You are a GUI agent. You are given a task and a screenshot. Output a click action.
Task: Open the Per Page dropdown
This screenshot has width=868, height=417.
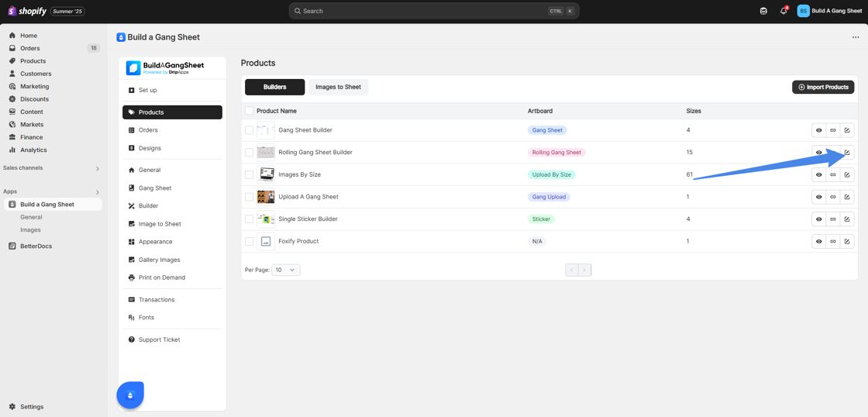point(286,270)
